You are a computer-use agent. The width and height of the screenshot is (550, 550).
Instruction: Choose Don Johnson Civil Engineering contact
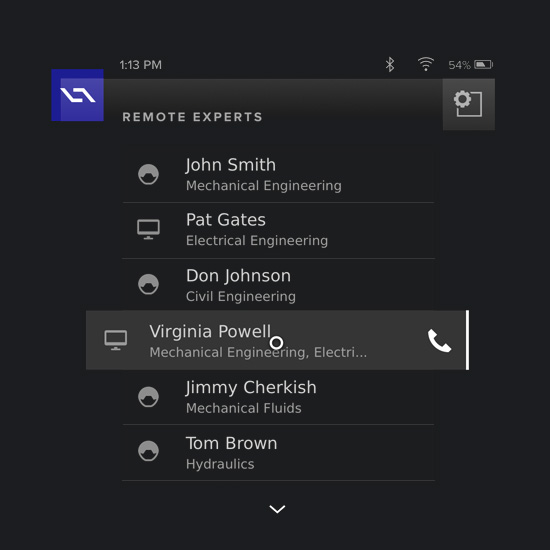278,285
